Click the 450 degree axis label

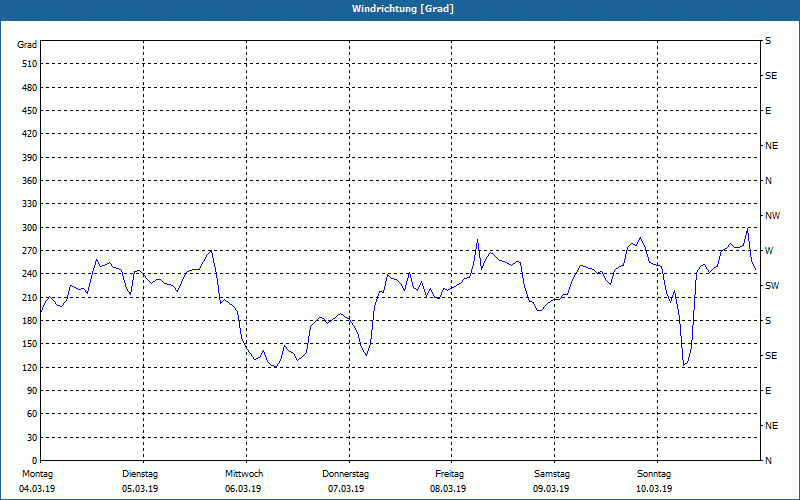pos(30,111)
